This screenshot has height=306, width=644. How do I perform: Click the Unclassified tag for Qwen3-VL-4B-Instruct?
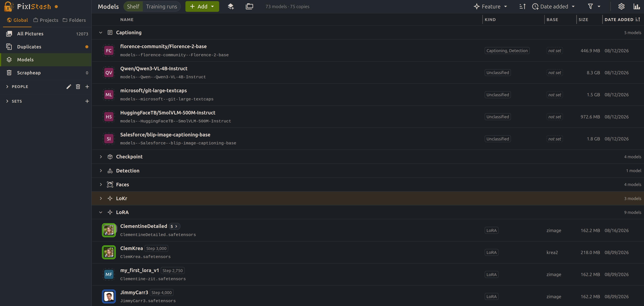[x=498, y=73]
